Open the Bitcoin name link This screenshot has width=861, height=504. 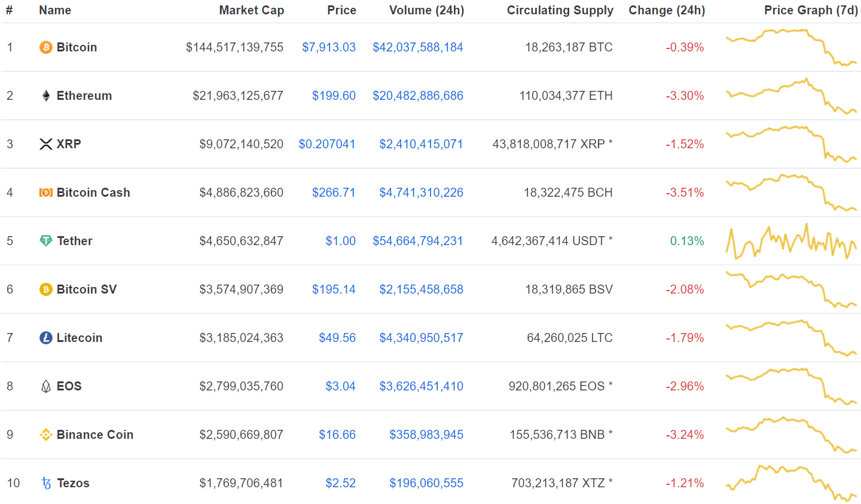(x=77, y=47)
